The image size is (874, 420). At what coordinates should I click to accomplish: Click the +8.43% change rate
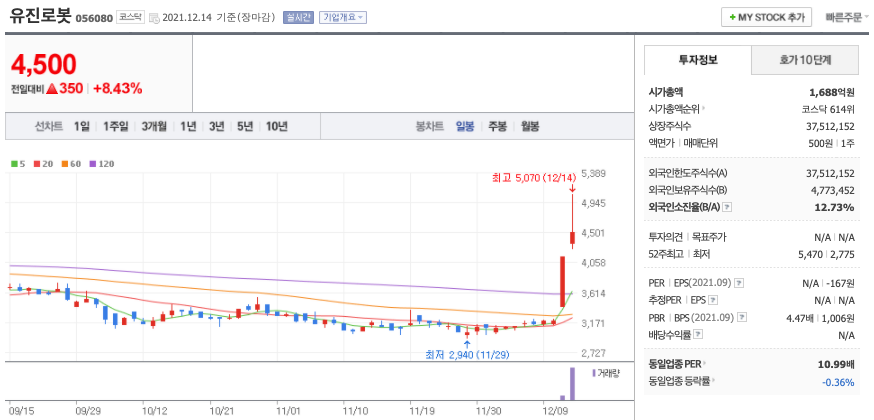point(118,88)
